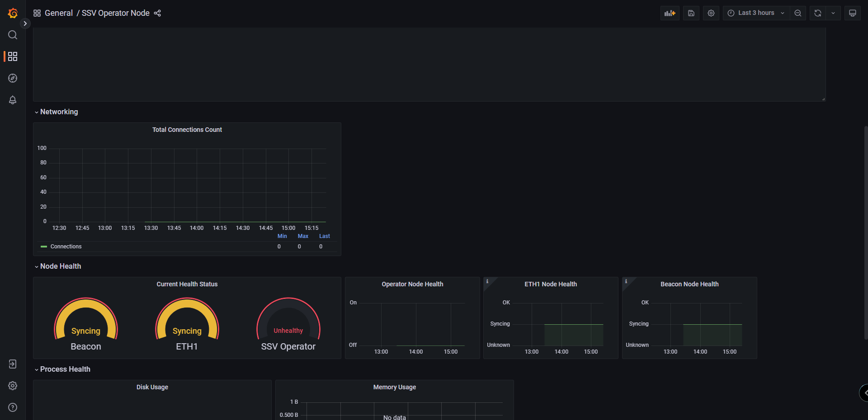Open Current Health Status panel menu

pyautogui.click(x=187, y=284)
